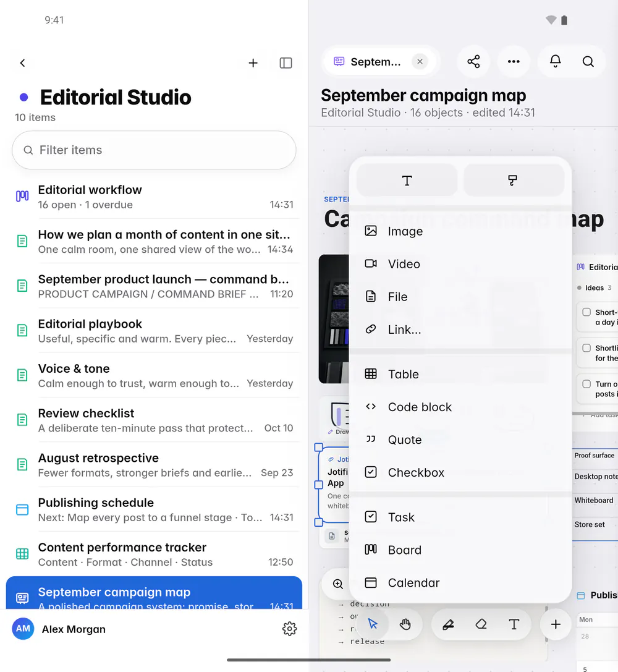
Task: Open the Editorial playbook document
Action: [154, 331]
